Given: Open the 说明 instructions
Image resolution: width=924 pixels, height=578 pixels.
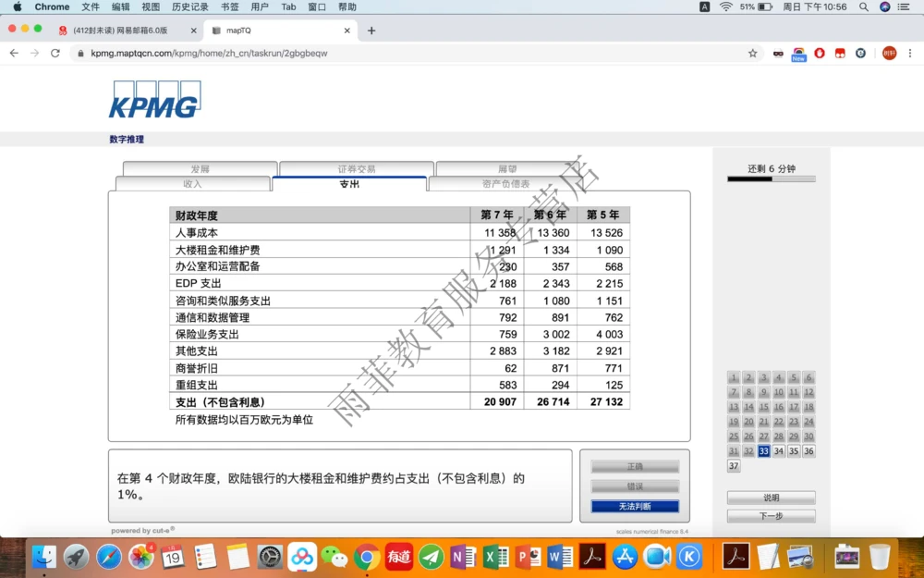Looking at the screenshot, I should (x=772, y=497).
